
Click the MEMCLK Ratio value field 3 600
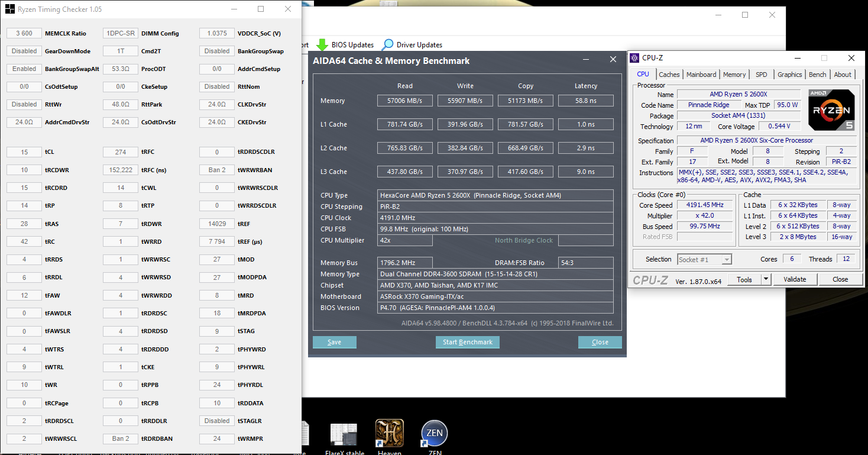point(24,33)
